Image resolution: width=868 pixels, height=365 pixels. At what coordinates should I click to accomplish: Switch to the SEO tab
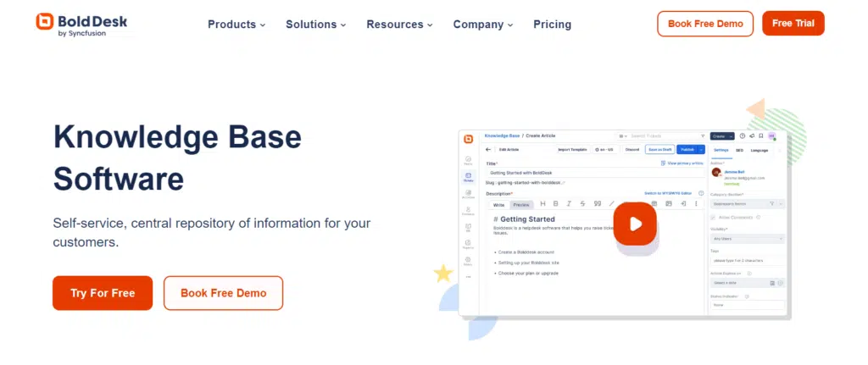click(x=739, y=150)
